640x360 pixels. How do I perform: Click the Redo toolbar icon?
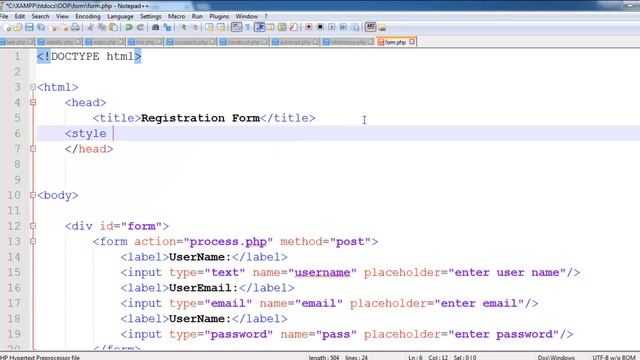(x=140, y=27)
